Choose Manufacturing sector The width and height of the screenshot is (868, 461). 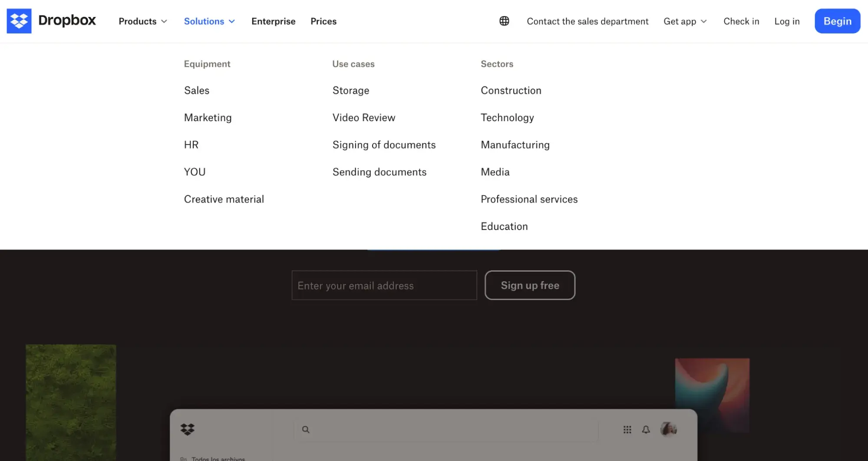click(x=515, y=145)
